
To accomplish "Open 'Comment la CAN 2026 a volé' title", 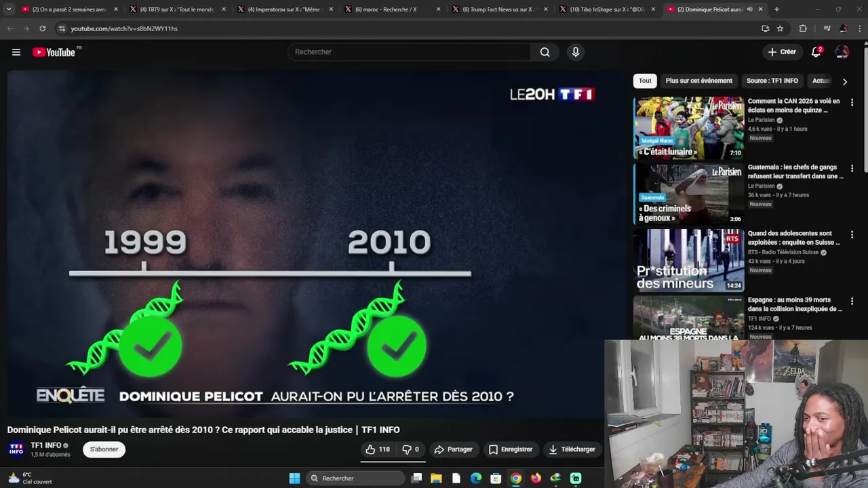I will pyautogui.click(x=794, y=106).
